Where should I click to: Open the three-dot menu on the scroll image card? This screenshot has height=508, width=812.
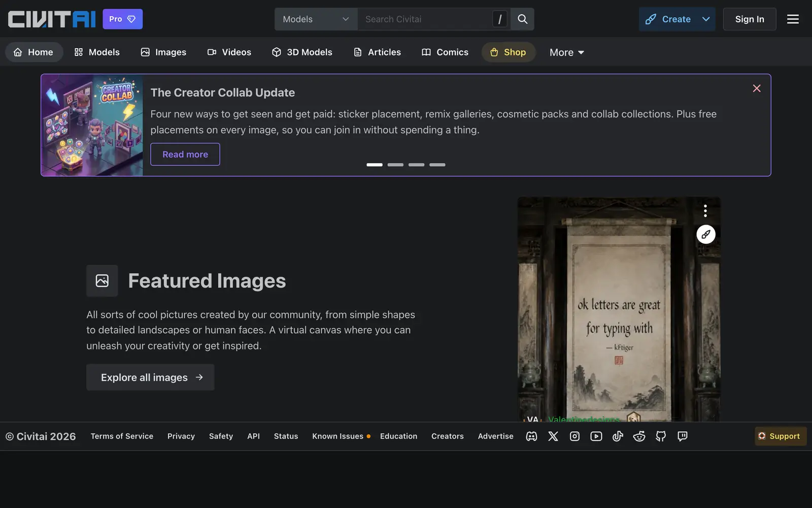pyautogui.click(x=705, y=211)
